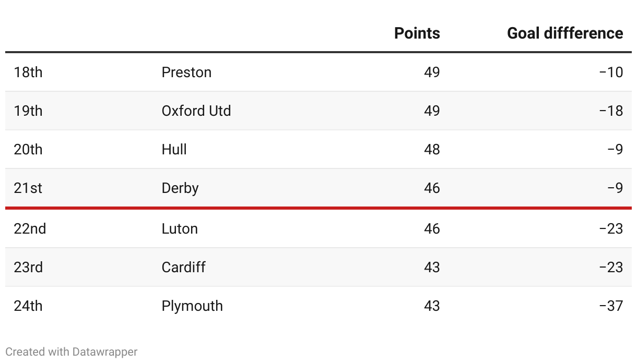Open the Created with Datawrapper link
The height and width of the screenshot is (364, 637).
pyautogui.click(x=72, y=352)
